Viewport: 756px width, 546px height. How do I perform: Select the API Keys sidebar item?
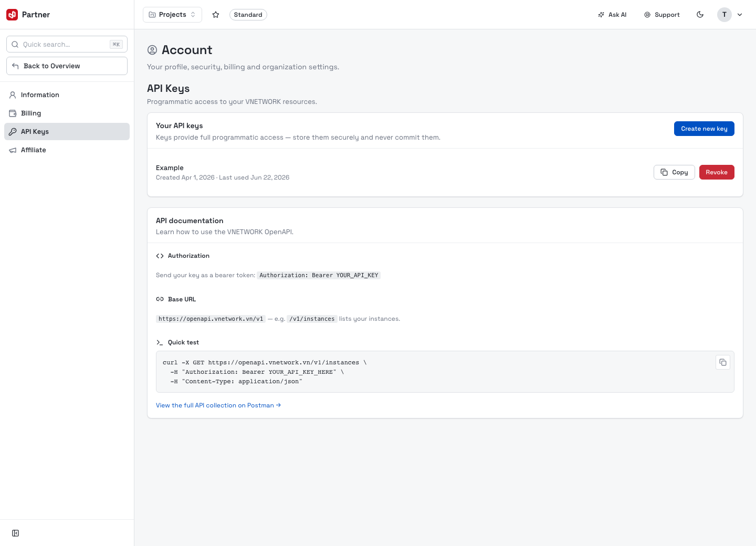click(x=67, y=132)
